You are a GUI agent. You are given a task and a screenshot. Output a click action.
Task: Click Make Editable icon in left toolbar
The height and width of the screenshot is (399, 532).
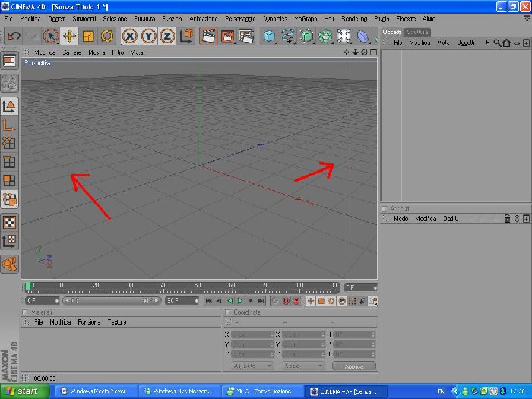pyautogui.click(x=9, y=83)
